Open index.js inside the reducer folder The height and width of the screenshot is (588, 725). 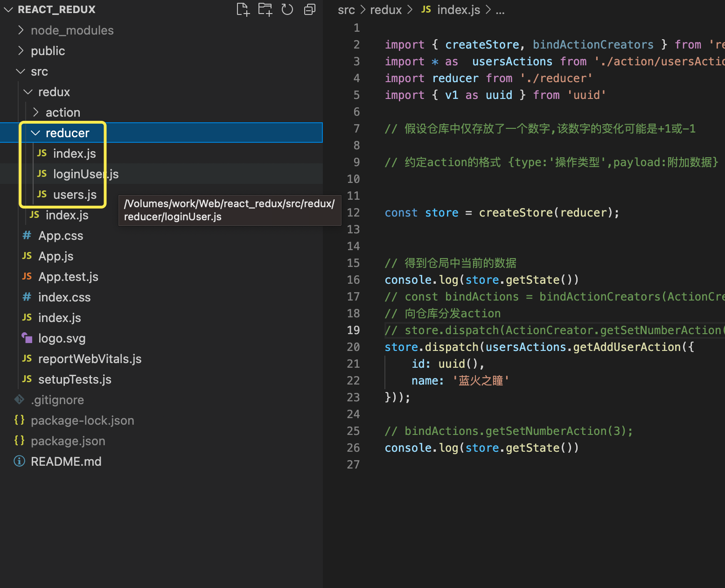tap(161, 154)
